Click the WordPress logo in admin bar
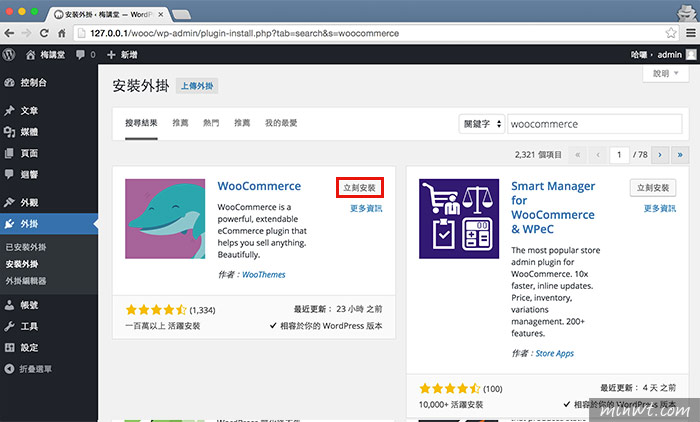 click(8, 54)
